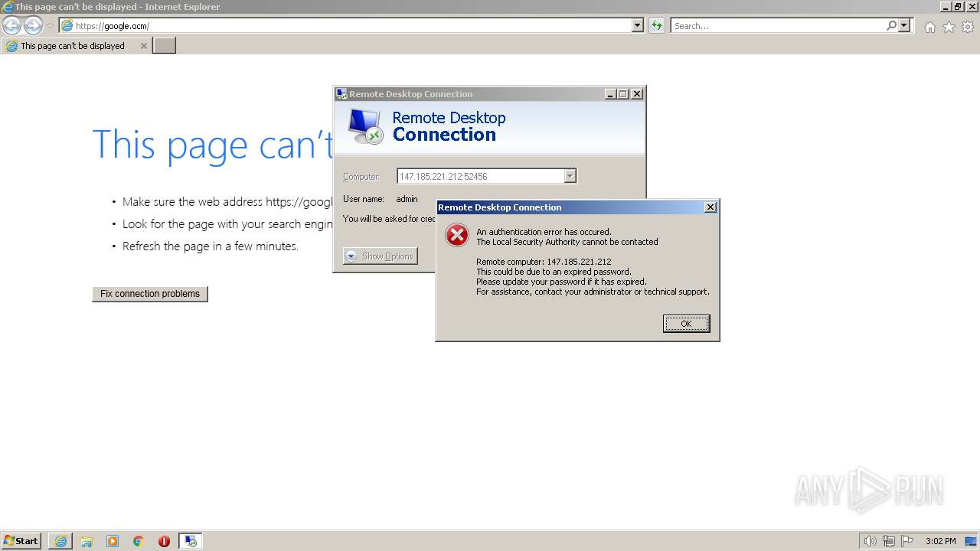The height and width of the screenshot is (551, 980).
Task: Open the recent pages dropdown arrow
Action: (x=50, y=26)
